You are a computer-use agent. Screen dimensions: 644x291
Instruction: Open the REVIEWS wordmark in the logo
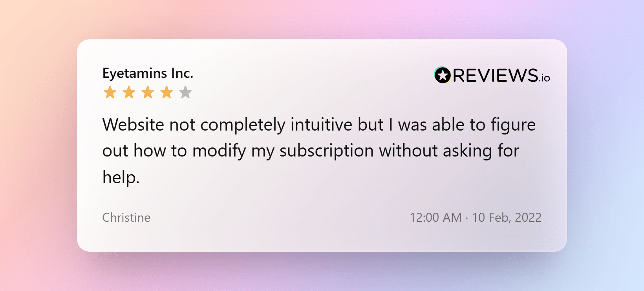495,76
